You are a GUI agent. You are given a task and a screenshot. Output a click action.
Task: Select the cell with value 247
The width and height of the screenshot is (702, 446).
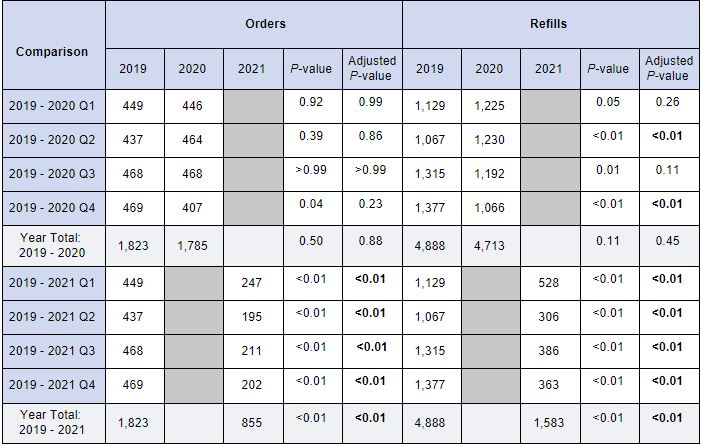click(x=252, y=283)
